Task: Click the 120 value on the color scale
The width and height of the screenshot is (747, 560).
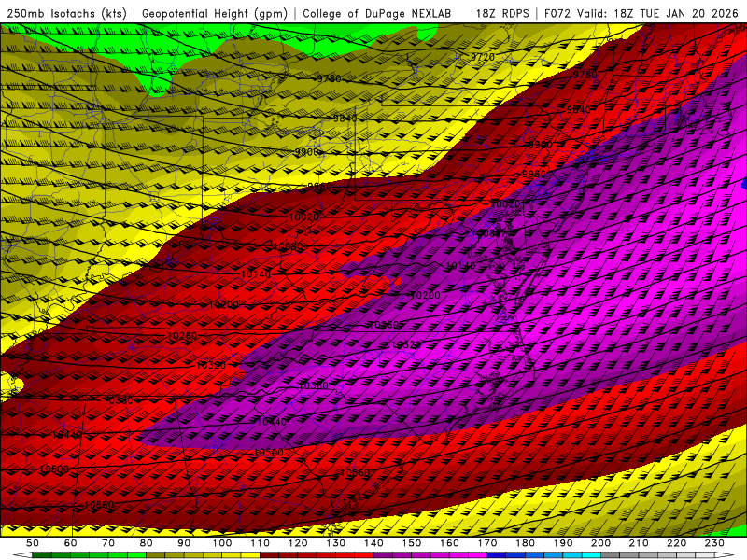Action: pos(298,543)
